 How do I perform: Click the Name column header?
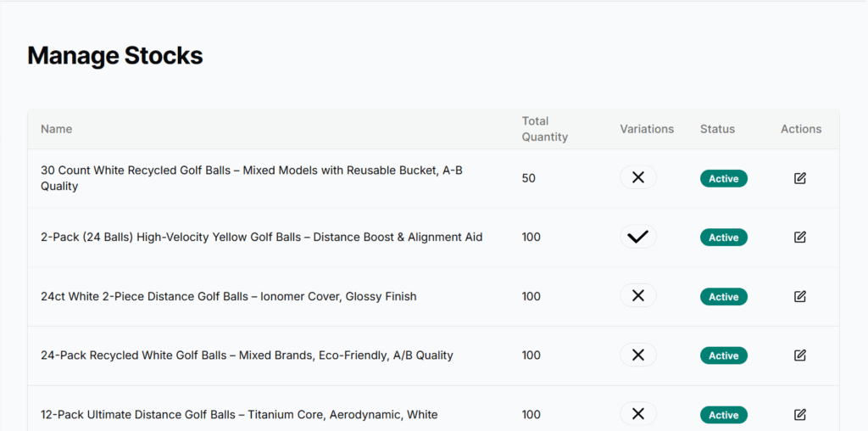57,129
